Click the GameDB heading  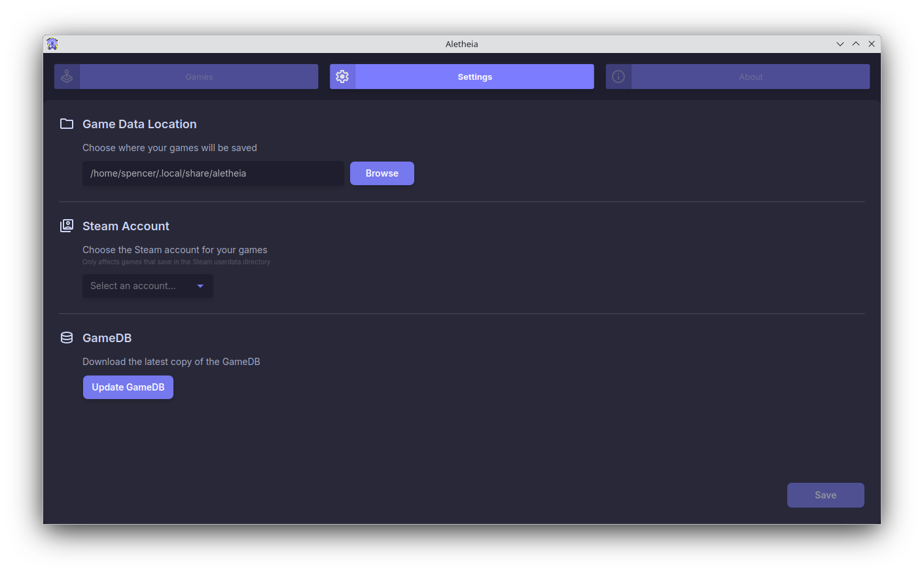point(107,338)
